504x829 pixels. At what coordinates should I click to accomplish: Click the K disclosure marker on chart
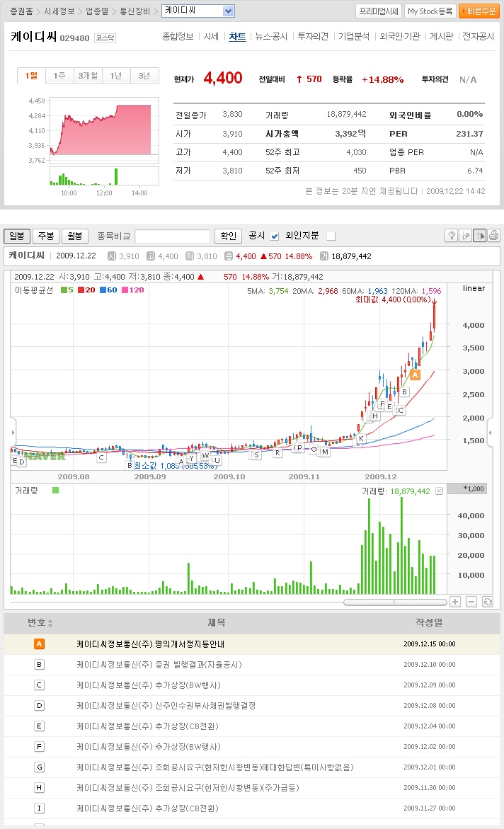[x=361, y=438]
